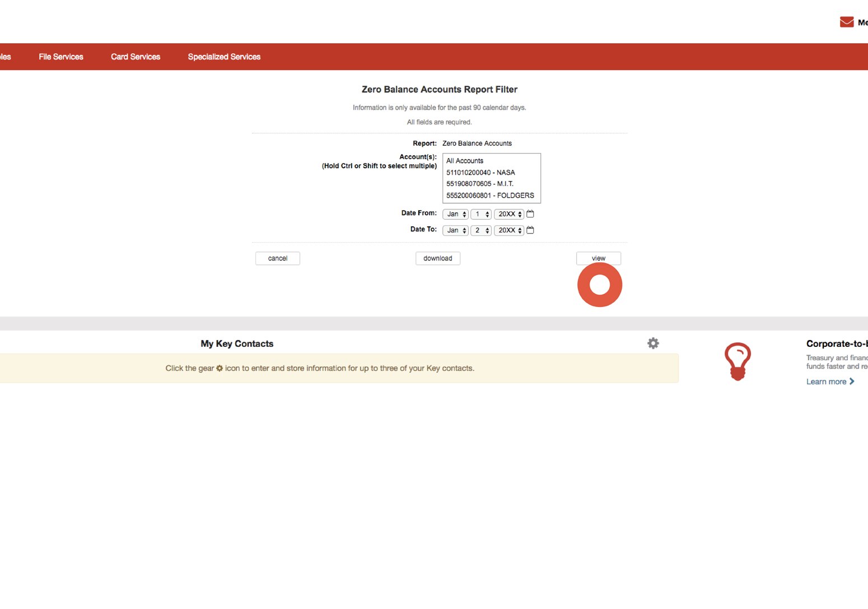Click the Date To day stepper arrows
Screen dimensions: 868x609
(x=487, y=230)
